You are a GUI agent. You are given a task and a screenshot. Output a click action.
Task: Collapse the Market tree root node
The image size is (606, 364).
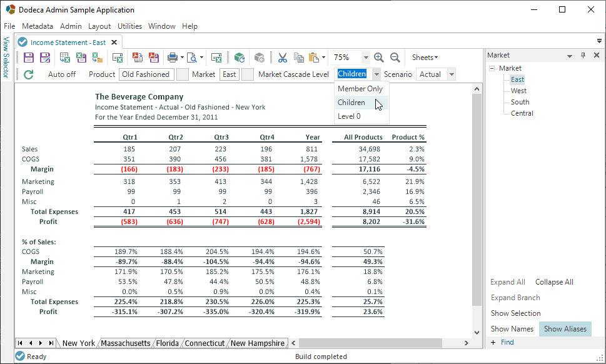pyautogui.click(x=492, y=68)
